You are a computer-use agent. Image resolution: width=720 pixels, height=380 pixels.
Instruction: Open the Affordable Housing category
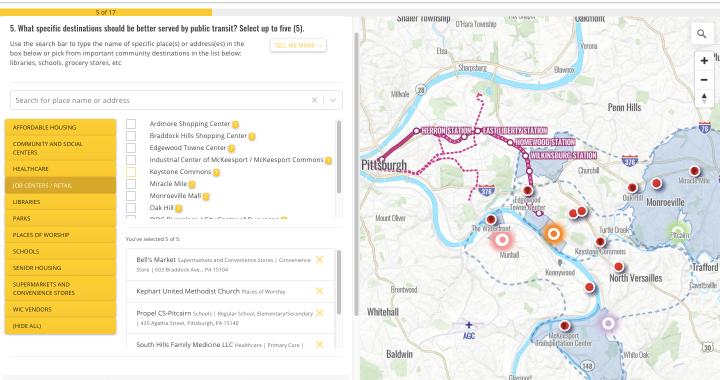click(x=60, y=127)
